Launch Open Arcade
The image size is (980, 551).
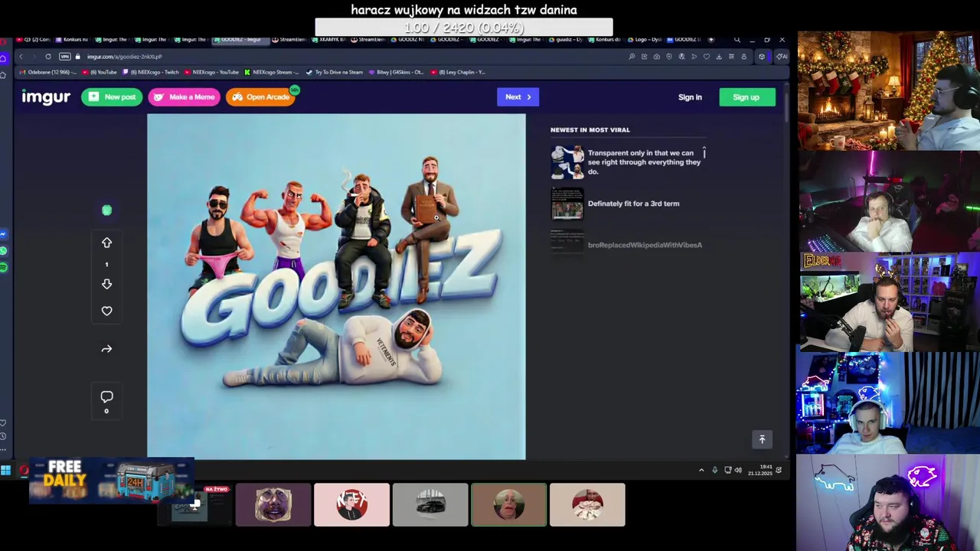click(260, 97)
